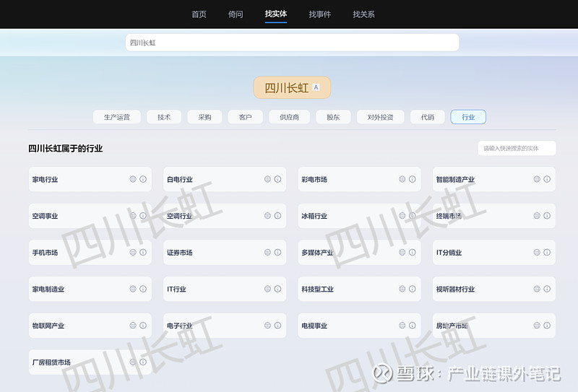Switch to the 代销 category tab
The height and width of the screenshot is (392, 578).
click(x=428, y=117)
